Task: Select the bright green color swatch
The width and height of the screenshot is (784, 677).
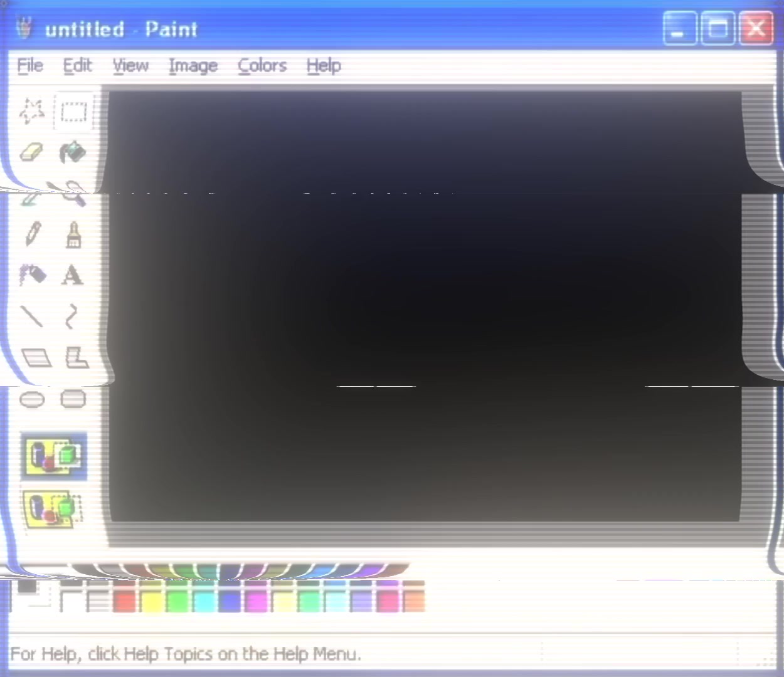Action: coord(177,601)
